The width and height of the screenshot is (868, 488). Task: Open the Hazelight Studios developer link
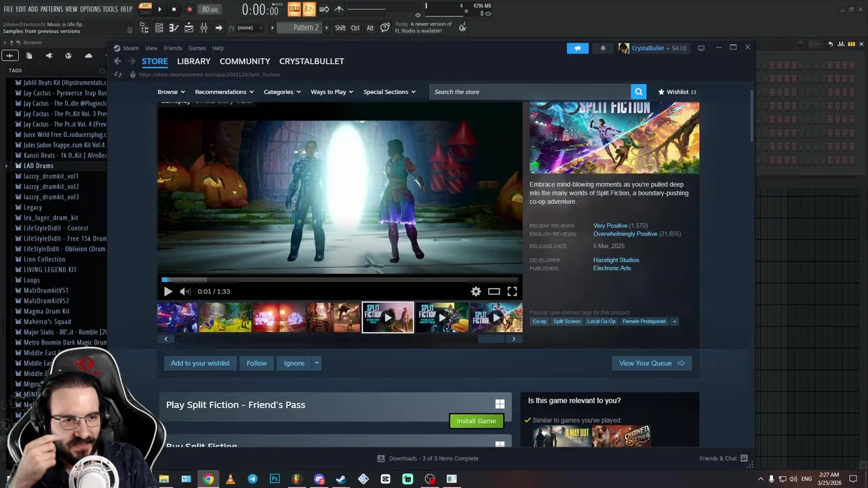click(616, 260)
